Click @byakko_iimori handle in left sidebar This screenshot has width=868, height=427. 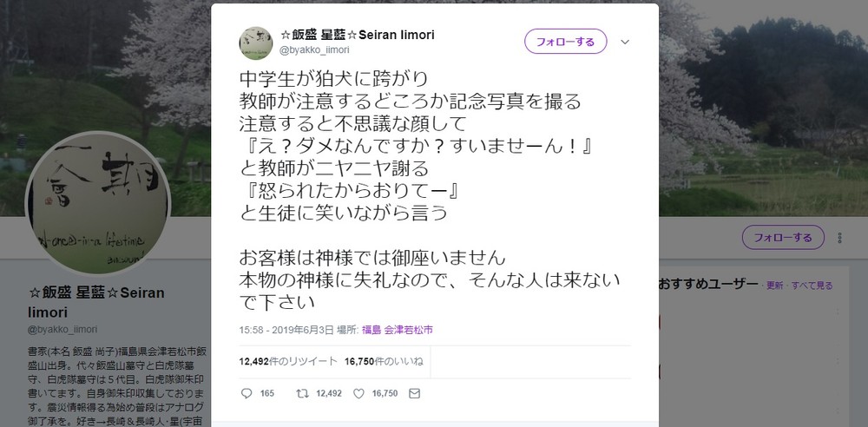62,330
